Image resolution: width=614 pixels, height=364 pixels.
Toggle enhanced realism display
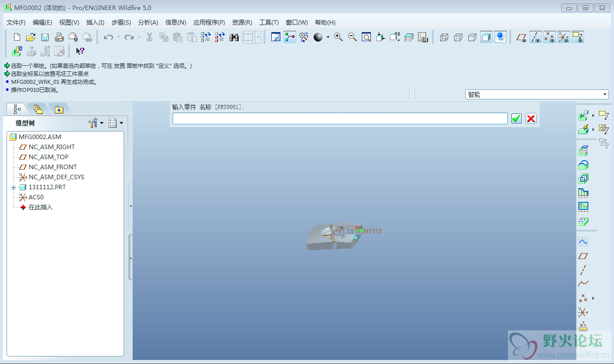(x=500, y=37)
